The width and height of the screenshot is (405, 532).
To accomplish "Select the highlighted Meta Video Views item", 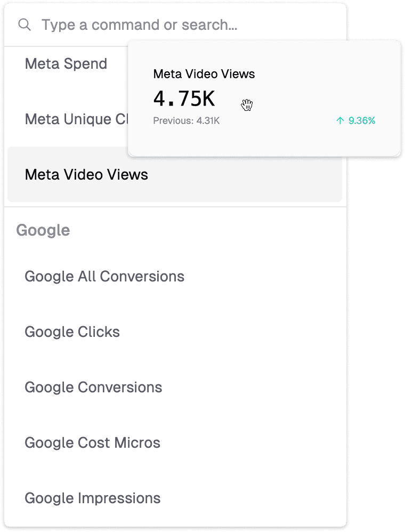I will coord(86,174).
